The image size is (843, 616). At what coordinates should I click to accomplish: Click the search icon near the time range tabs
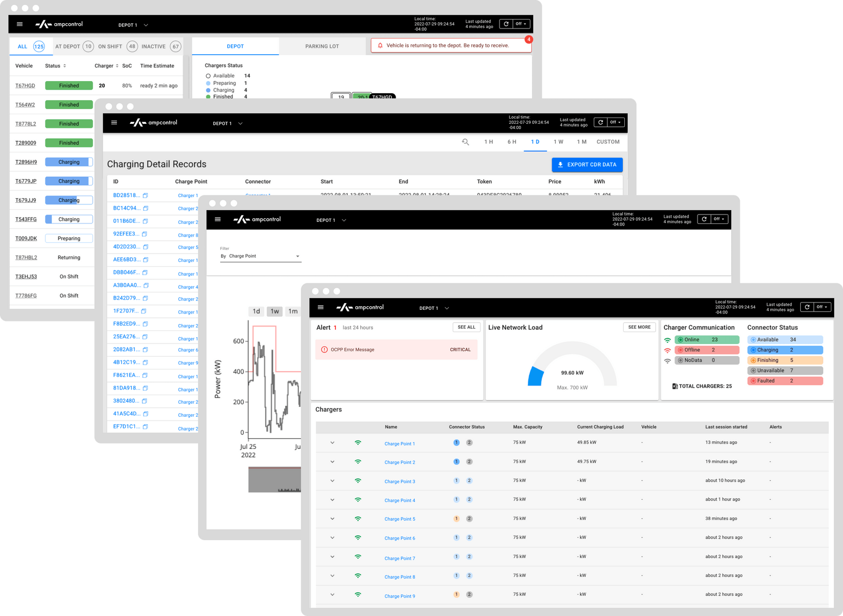pyautogui.click(x=466, y=142)
